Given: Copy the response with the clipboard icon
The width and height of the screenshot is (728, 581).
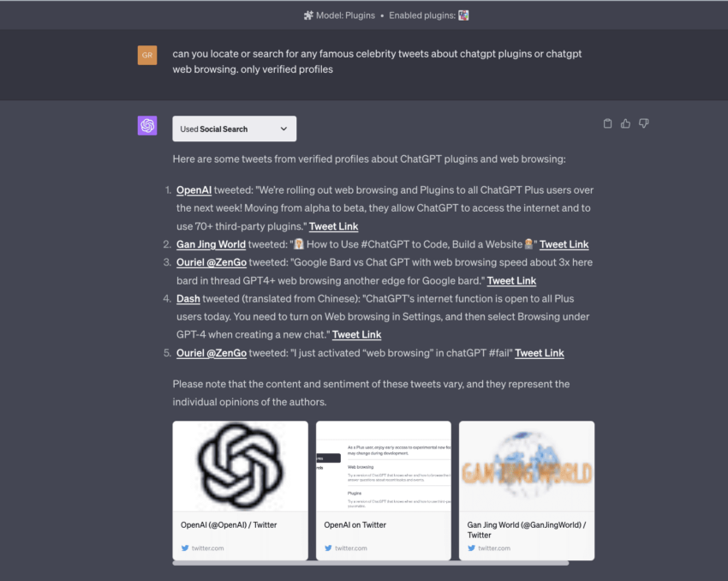Looking at the screenshot, I should (x=607, y=123).
